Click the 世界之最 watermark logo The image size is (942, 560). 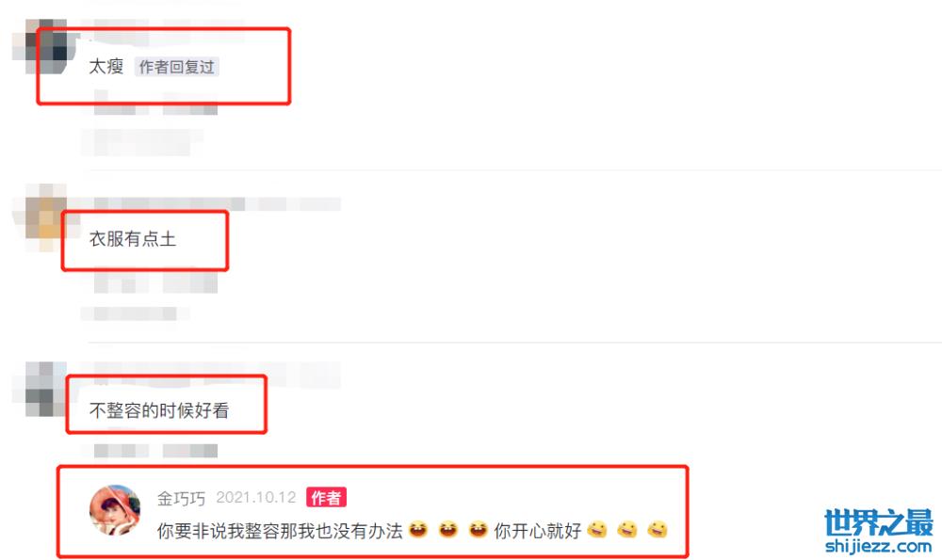click(x=878, y=522)
